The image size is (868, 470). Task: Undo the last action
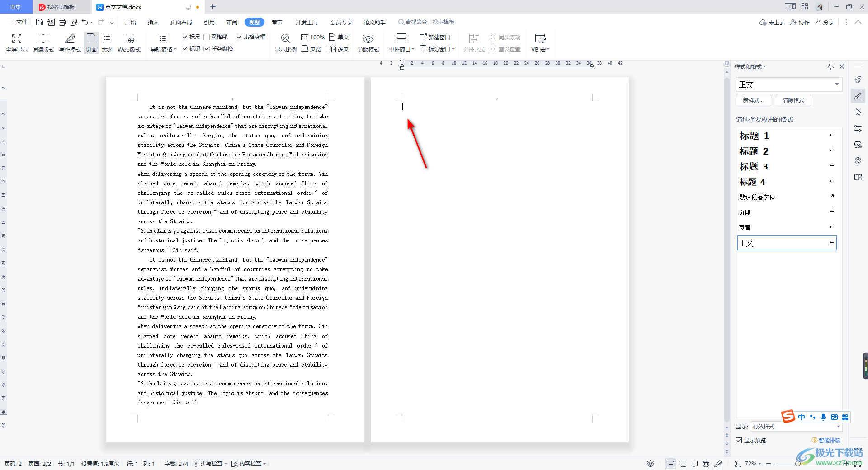(x=85, y=22)
